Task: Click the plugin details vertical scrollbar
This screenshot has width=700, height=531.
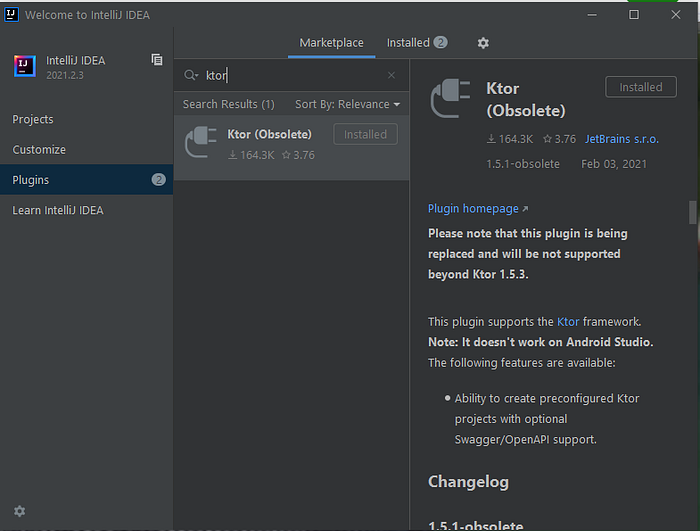Action: coord(692,212)
